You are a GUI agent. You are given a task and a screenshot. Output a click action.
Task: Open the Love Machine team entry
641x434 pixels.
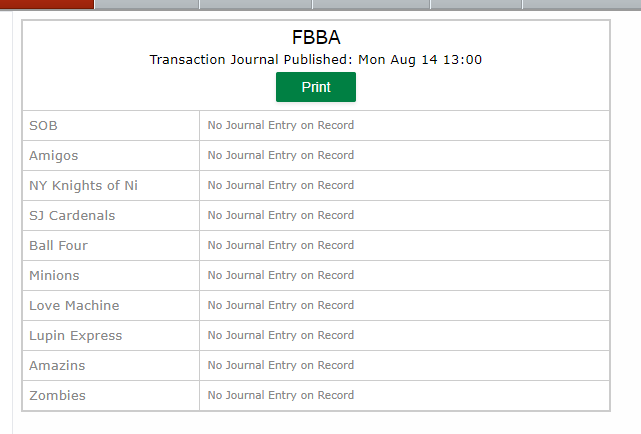(x=74, y=306)
